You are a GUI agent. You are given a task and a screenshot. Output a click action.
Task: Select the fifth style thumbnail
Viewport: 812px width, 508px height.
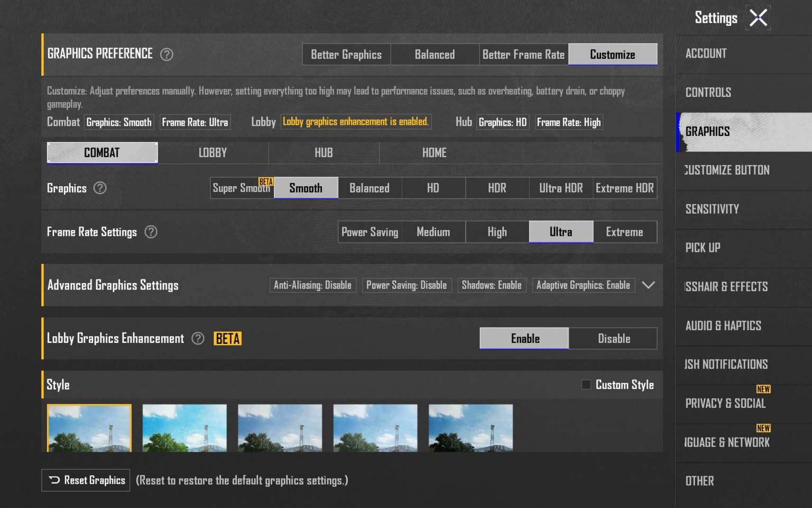pyautogui.click(x=470, y=428)
